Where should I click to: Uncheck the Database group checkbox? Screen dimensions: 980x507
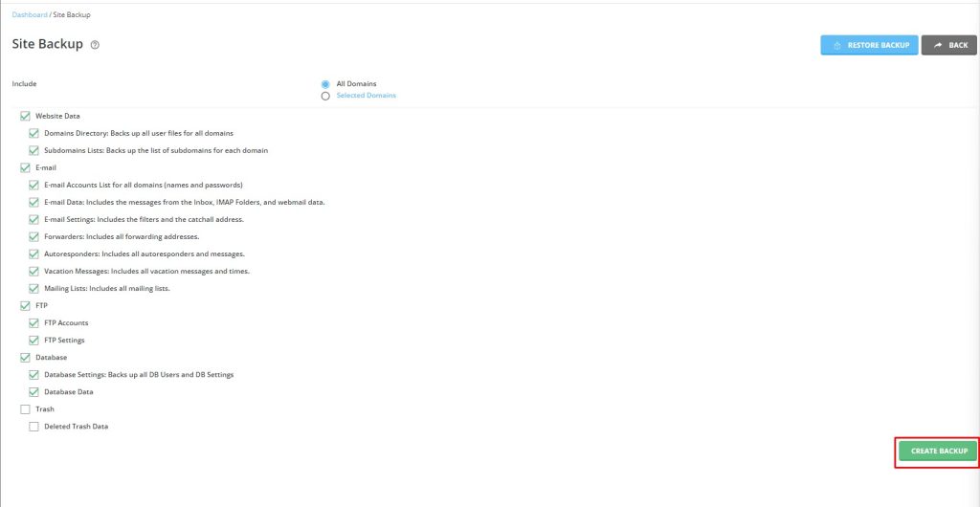(25, 358)
